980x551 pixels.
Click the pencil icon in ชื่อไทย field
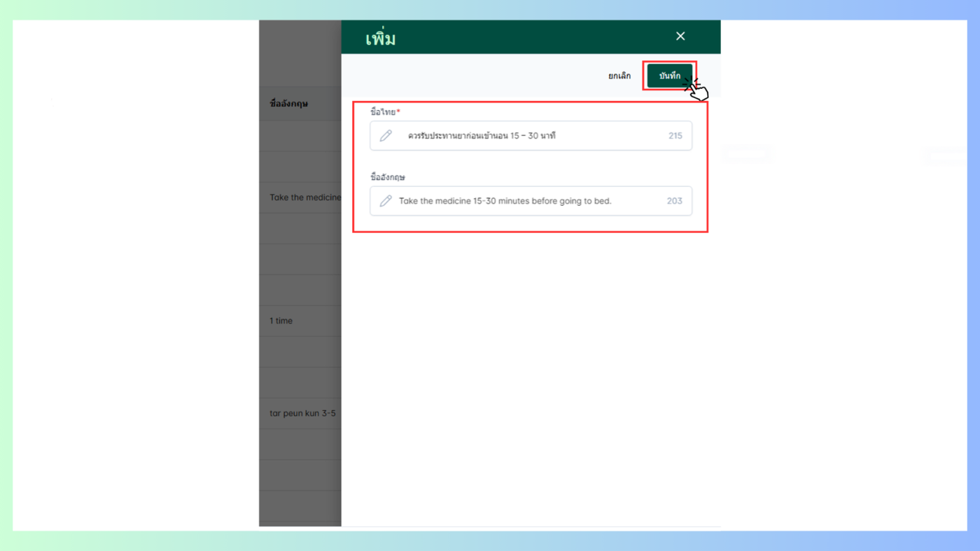(x=386, y=136)
